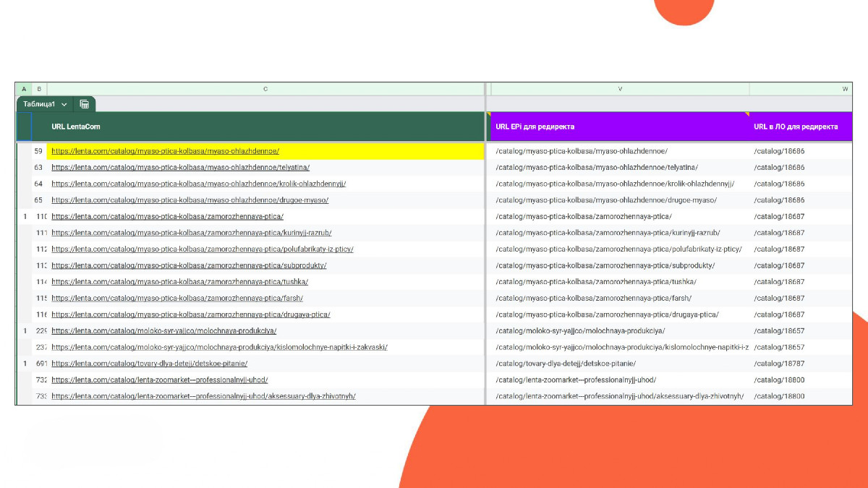Select '/catalog/18686' in the telyatina row

801,168
